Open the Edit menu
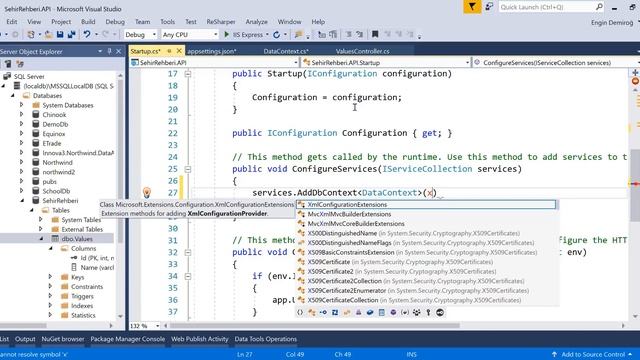The height and width of the screenshot is (360, 640). pos(12,22)
